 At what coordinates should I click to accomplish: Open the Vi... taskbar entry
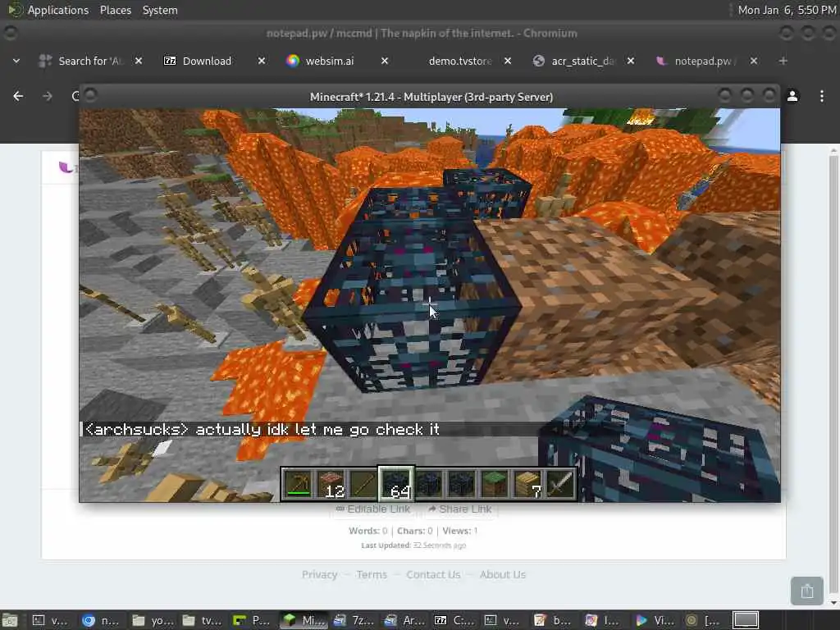pos(657,620)
